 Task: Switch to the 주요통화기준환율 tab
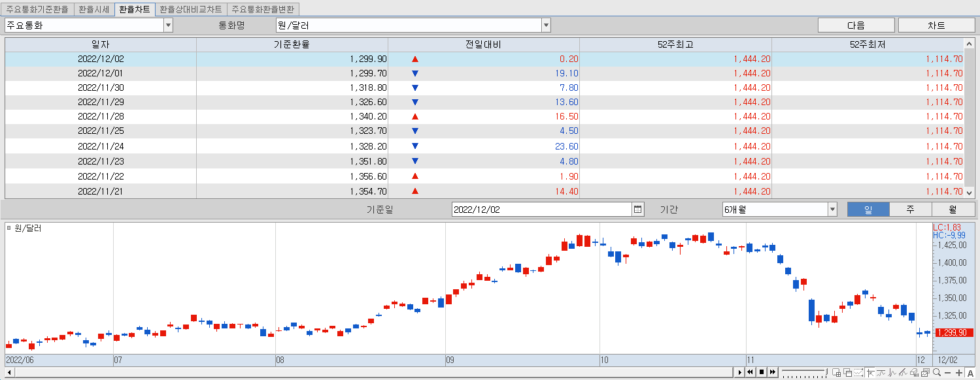click(x=37, y=9)
